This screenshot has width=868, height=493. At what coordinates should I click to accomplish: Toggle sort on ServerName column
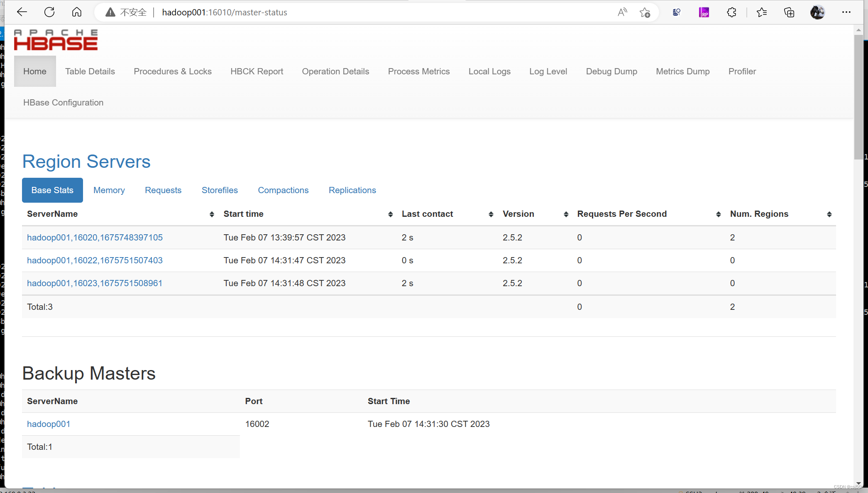tap(212, 214)
